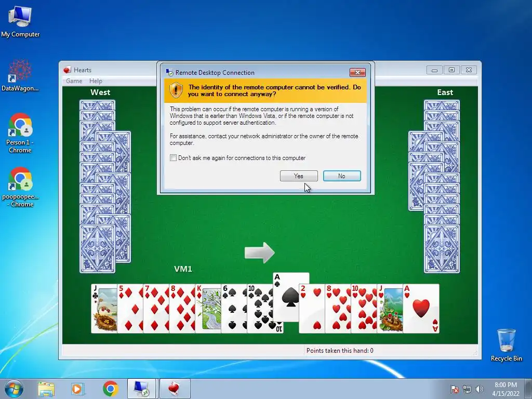Viewport: 532px width, 399px height.
Task: Click the East player label
Action: (x=445, y=92)
